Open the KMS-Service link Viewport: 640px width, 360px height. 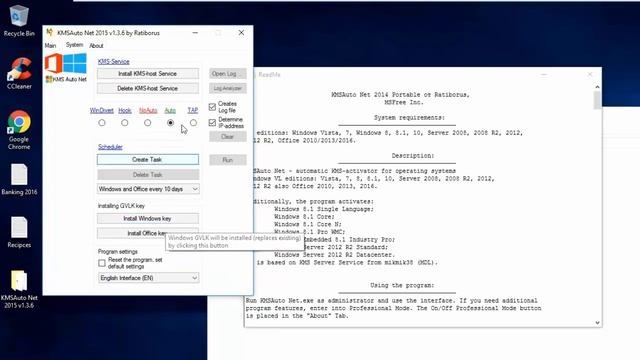[x=113, y=62]
